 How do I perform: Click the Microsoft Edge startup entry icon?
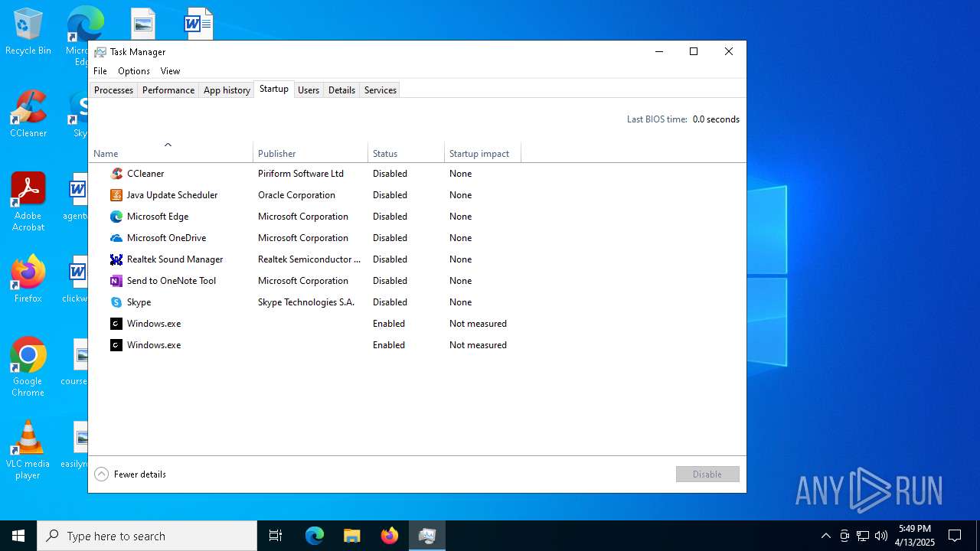tap(116, 217)
